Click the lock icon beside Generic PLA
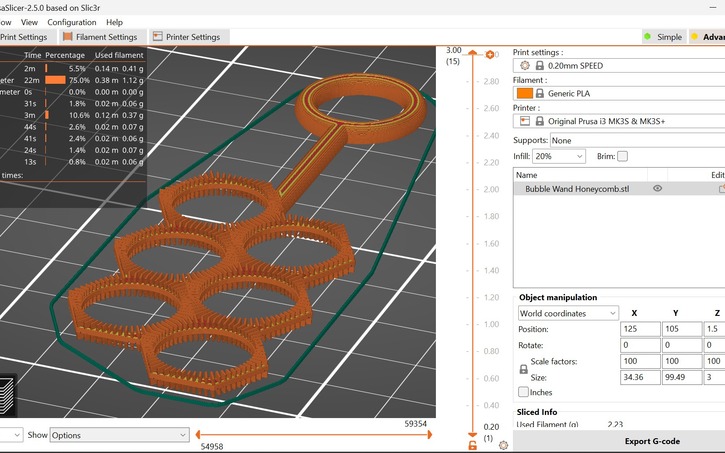The image size is (725, 453). tap(540, 93)
